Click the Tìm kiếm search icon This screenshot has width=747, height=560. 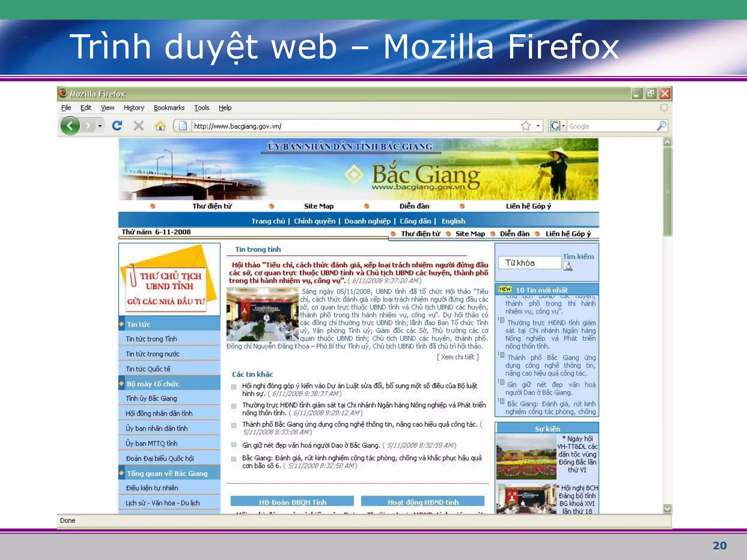pyautogui.click(x=568, y=267)
